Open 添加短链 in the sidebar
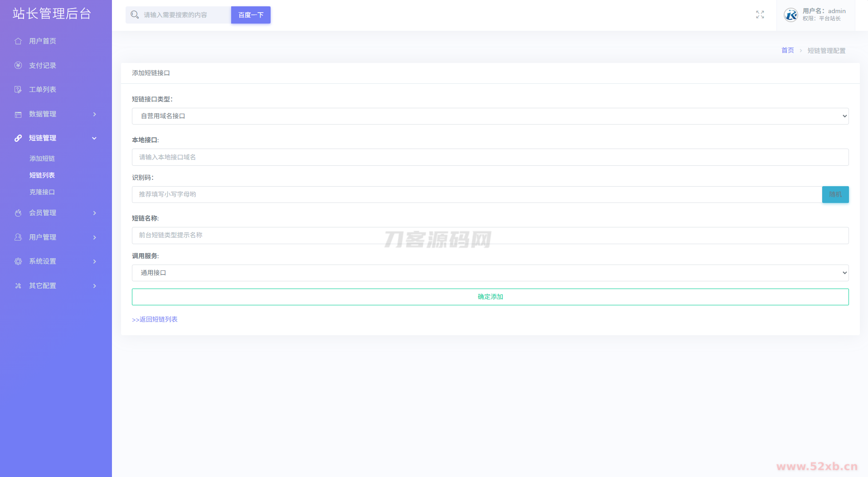 pos(42,159)
